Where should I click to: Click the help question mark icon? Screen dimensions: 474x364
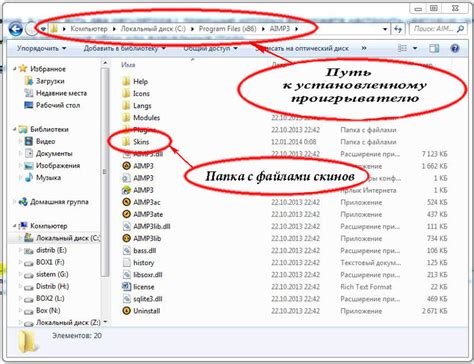[455, 48]
